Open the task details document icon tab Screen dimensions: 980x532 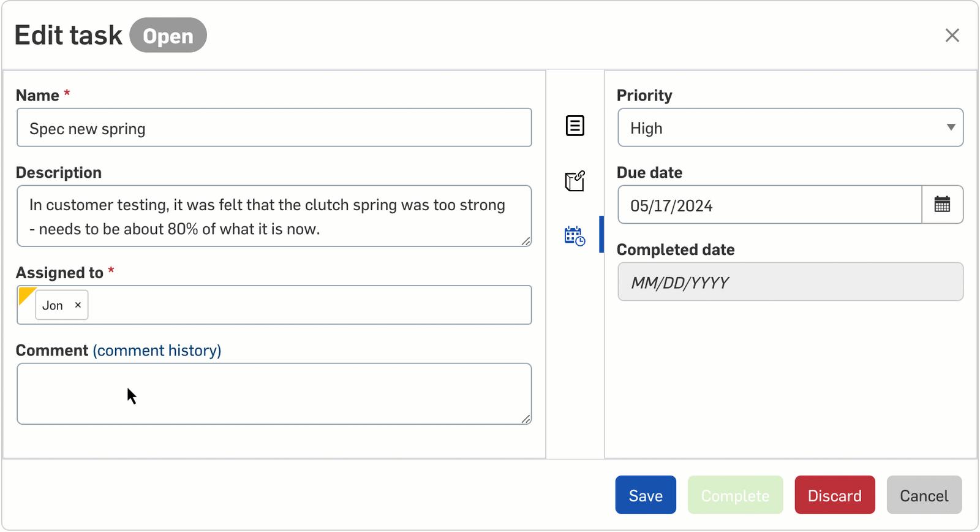click(575, 126)
